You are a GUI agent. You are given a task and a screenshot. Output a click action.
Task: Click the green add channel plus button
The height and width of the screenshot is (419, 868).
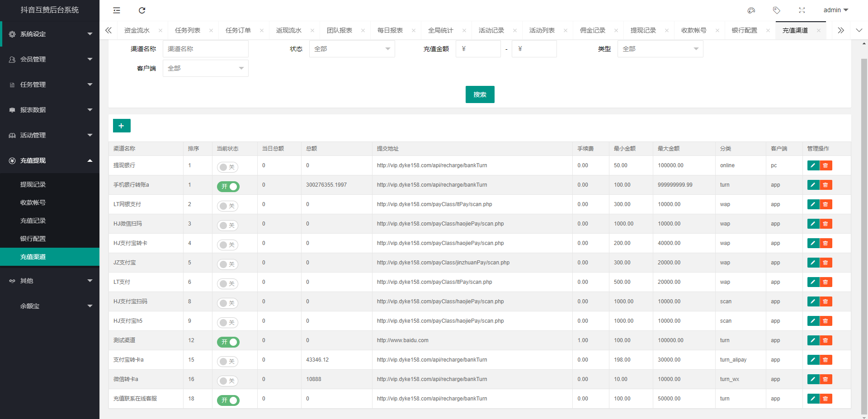[x=122, y=126]
